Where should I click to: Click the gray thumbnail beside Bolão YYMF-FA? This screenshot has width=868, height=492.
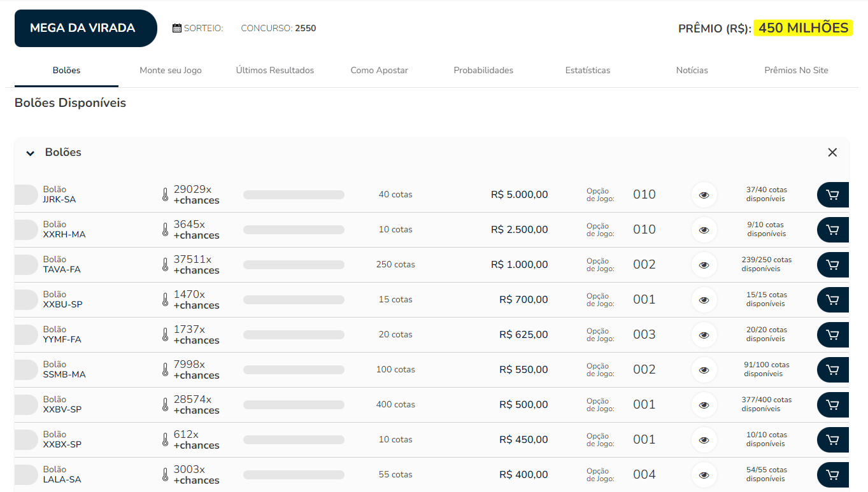point(26,335)
